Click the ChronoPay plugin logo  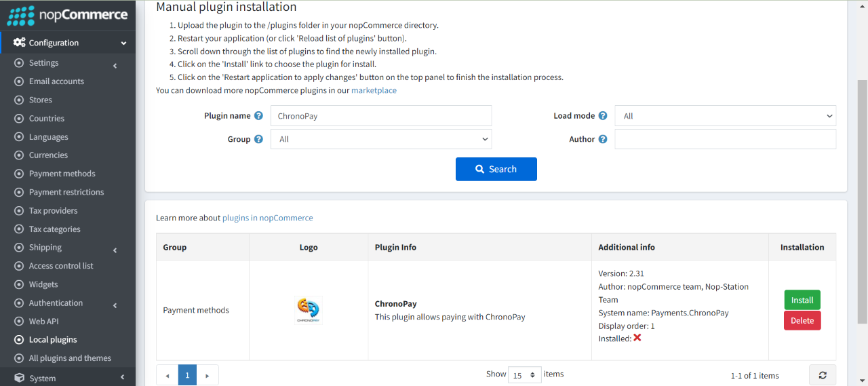[309, 309]
